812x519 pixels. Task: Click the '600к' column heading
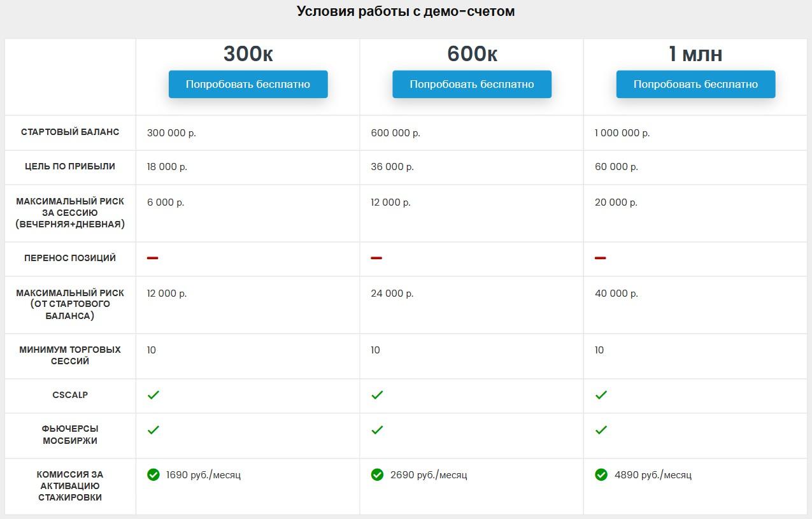472,54
